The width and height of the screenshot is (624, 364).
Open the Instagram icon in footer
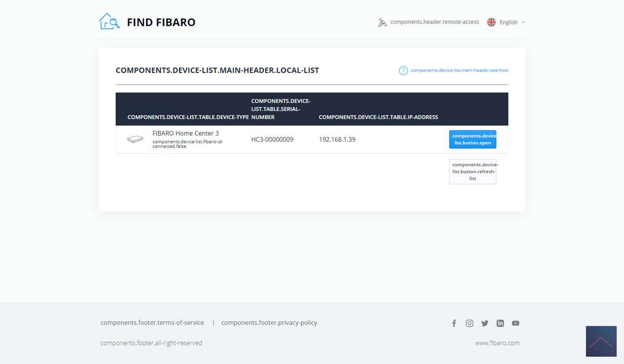click(469, 323)
